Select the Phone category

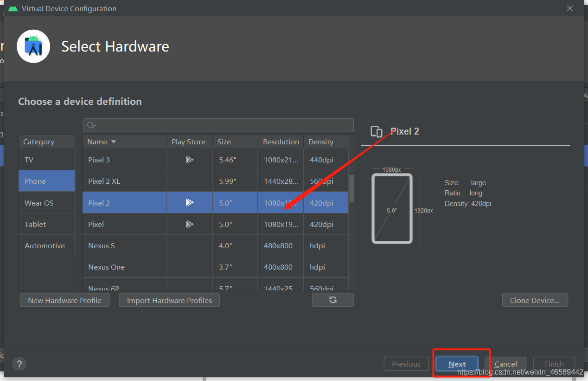[47, 181]
